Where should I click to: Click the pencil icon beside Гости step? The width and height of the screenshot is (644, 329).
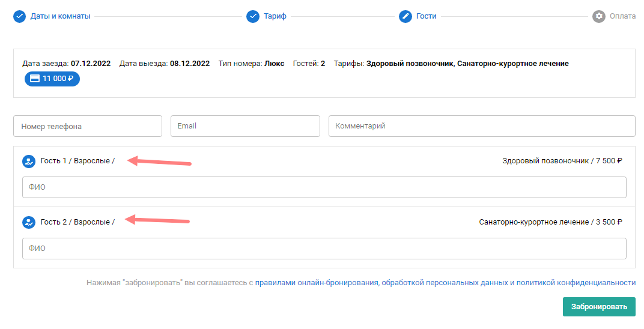tap(406, 16)
